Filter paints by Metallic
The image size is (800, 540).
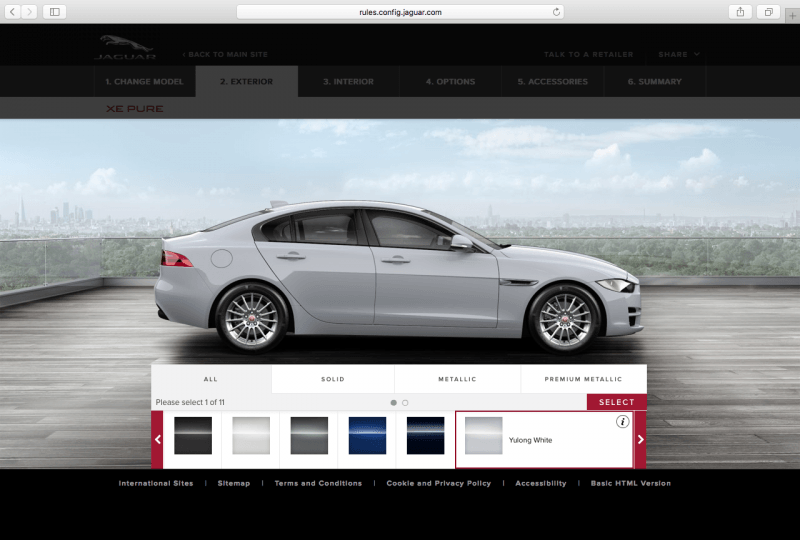[457, 379]
